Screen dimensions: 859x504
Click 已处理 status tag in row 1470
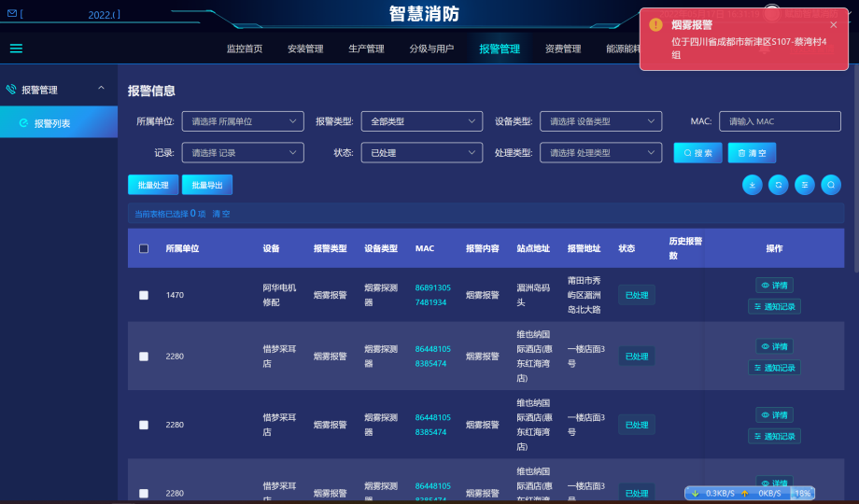click(x=637, y=295)
